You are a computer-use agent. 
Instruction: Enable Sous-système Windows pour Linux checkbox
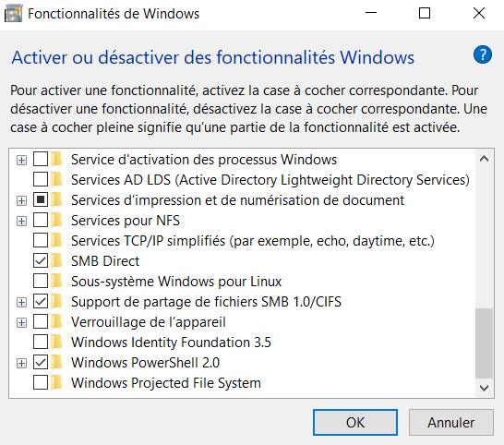tap(41, 281)
